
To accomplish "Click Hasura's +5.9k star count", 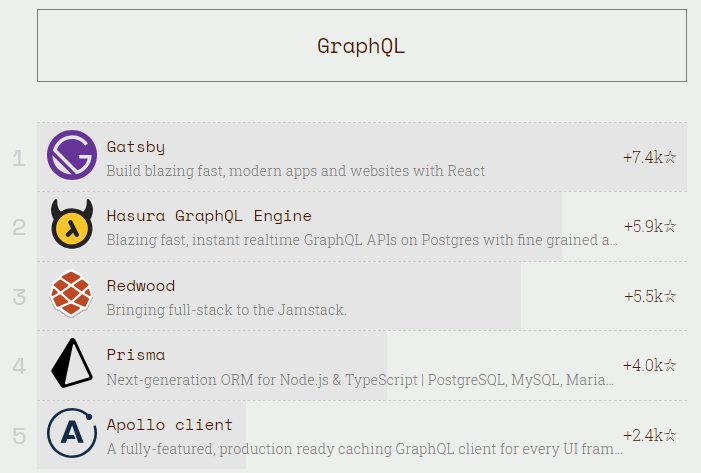I will point(649,226).
